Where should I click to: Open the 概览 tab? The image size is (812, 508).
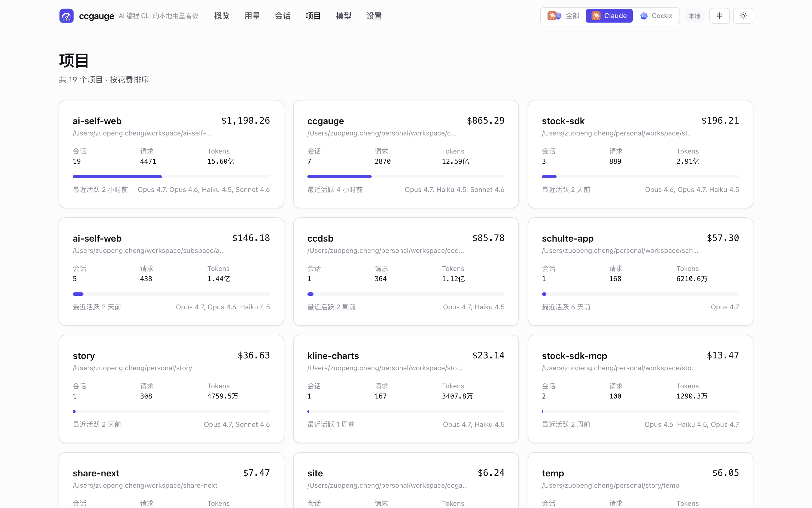(x=222, y=16)
